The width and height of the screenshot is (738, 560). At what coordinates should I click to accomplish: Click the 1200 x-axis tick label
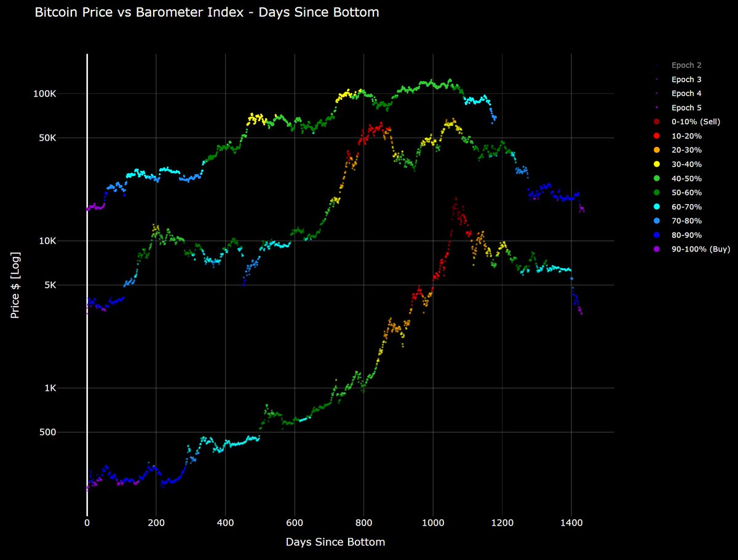(x=502, y=523)
